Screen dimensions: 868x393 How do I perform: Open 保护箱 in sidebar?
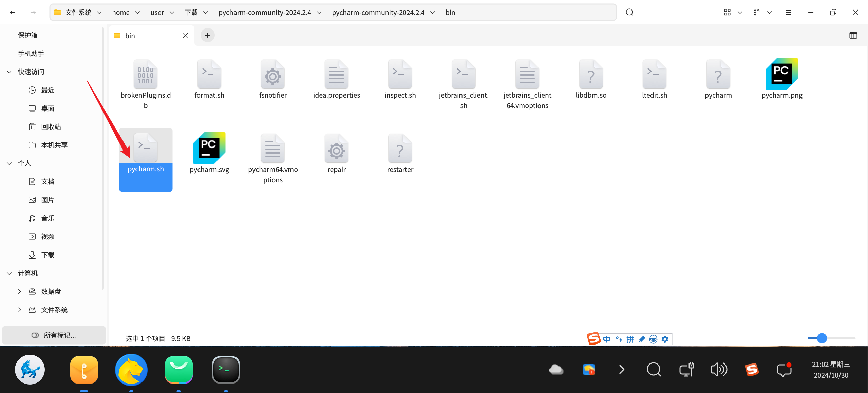click(28, 35)
